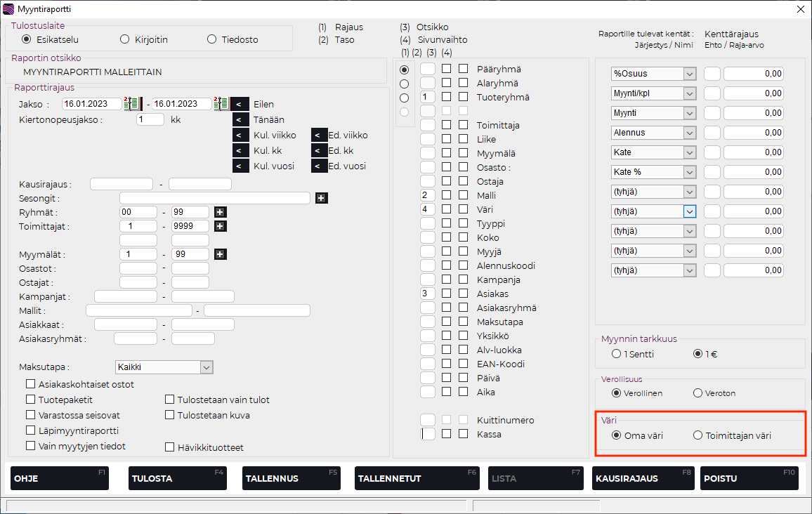Click the arrow button beside Eilen
Image resolution: width=812 pixels, height=514 pixels.
(240, 104)
